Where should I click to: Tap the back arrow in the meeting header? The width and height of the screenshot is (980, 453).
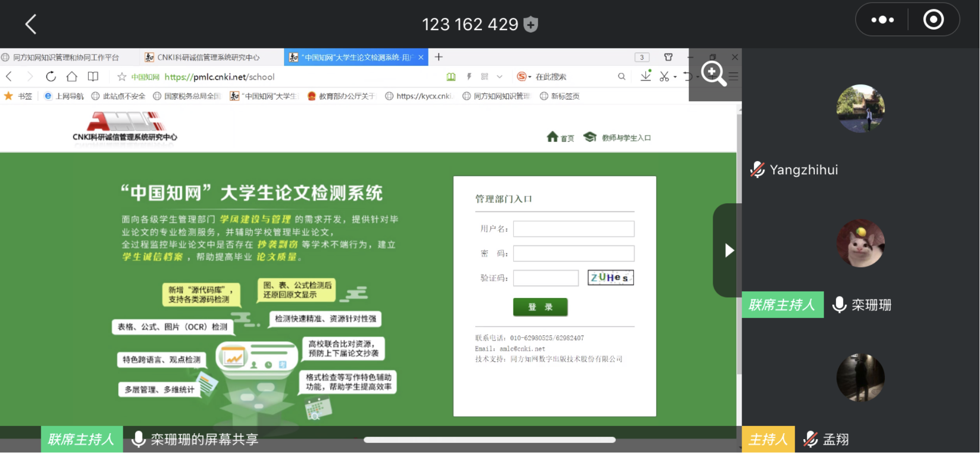coord(31,24)
